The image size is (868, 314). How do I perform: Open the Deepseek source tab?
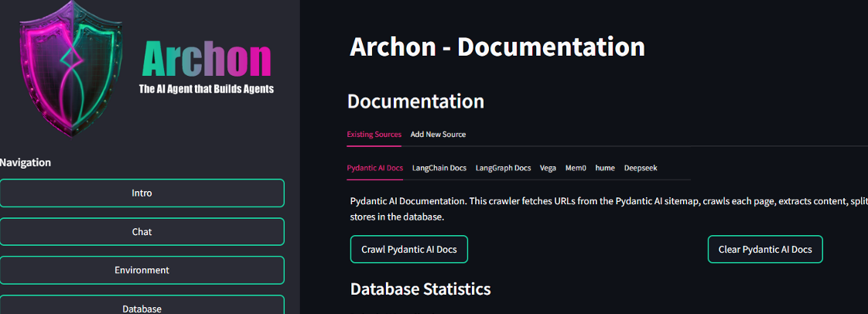641,169
